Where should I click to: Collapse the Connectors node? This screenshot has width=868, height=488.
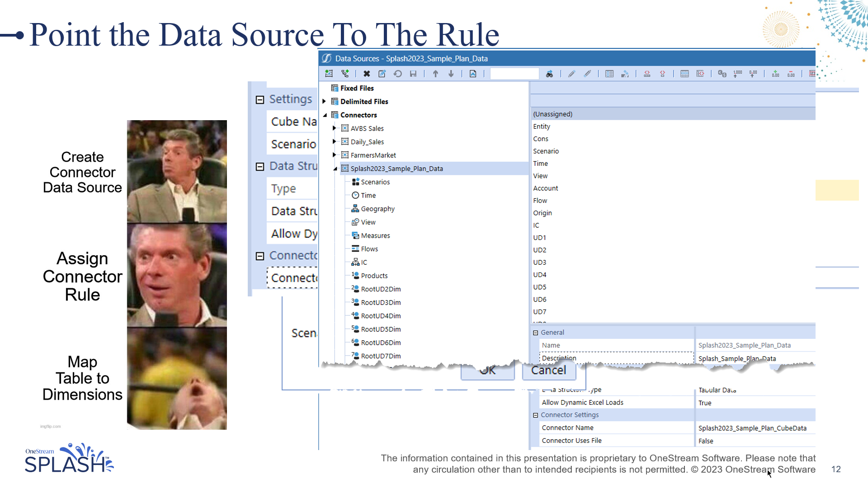pos(325,115)
